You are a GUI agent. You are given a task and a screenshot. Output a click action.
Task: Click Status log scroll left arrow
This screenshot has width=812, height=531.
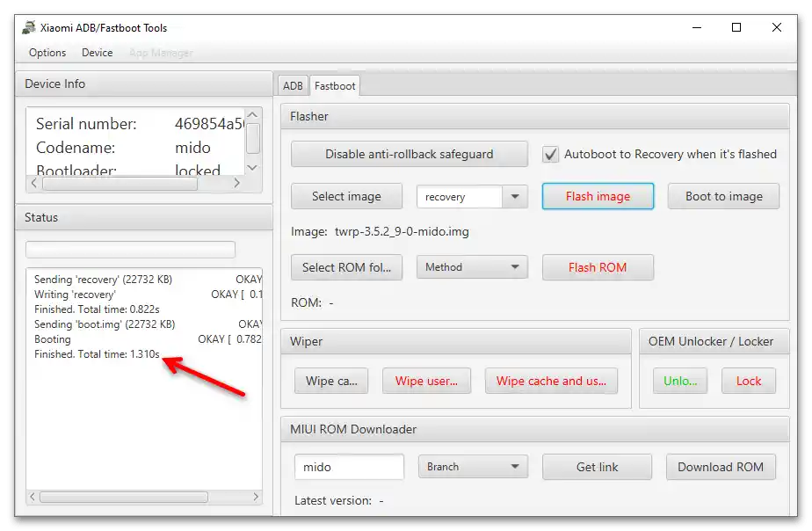(33, 497)
